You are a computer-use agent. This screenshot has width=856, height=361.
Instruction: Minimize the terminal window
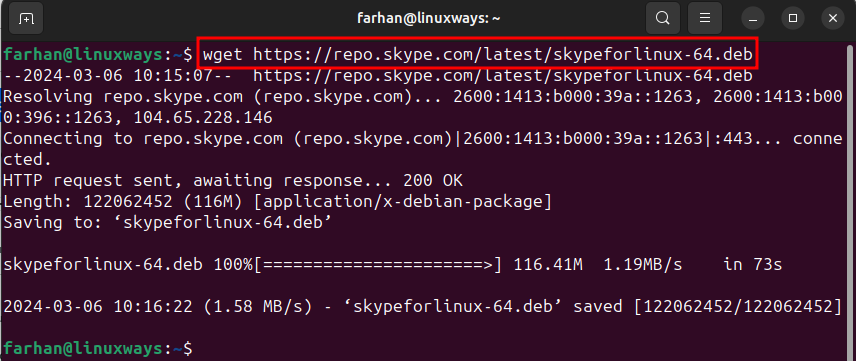[x=754, y=19]
